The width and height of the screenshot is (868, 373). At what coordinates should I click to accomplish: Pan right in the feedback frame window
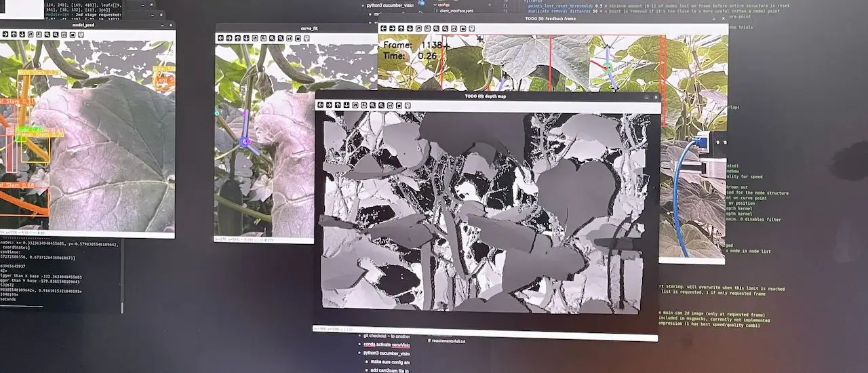pyautogui.click(x=392, y=28)
